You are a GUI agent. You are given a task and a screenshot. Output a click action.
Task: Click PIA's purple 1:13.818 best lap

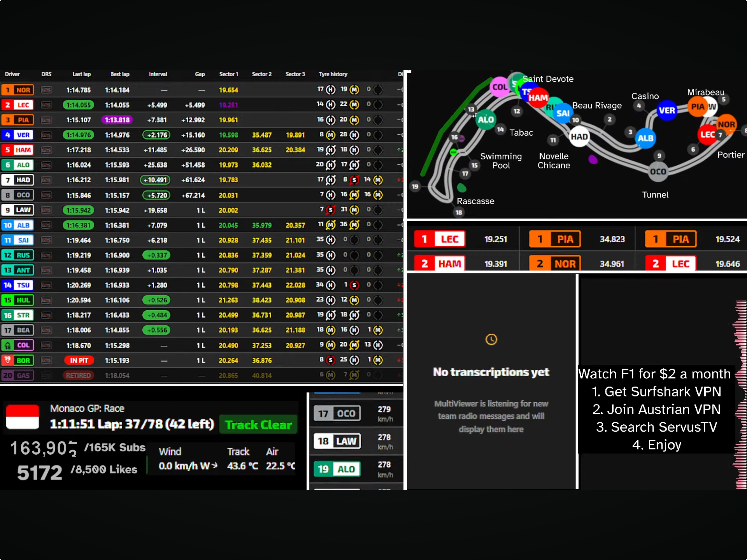[117, 120]
